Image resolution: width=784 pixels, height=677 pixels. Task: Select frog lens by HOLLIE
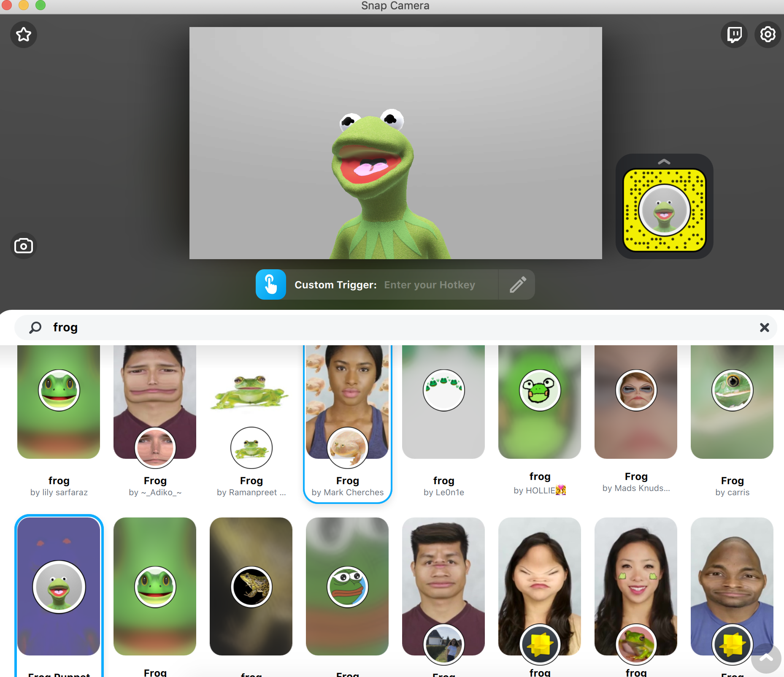(540, 422)
